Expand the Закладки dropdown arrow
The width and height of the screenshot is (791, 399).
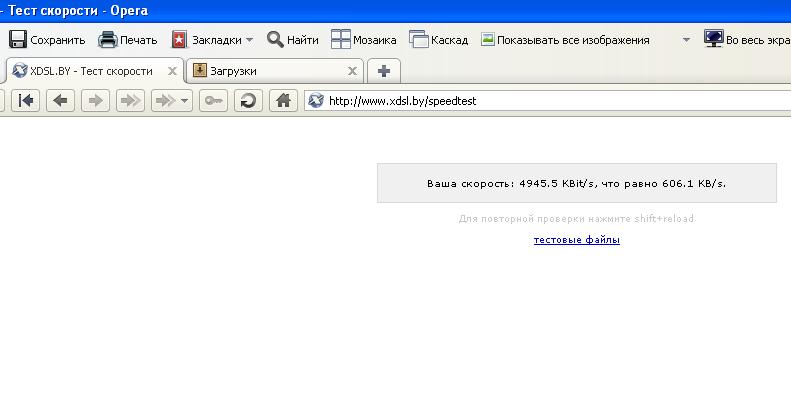tap(249, 40)
